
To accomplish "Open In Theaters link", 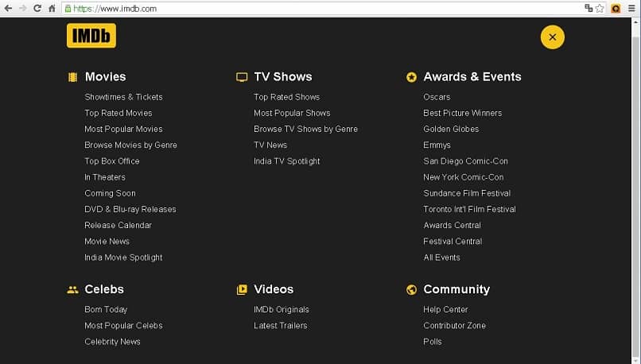I will click(105, 177).
